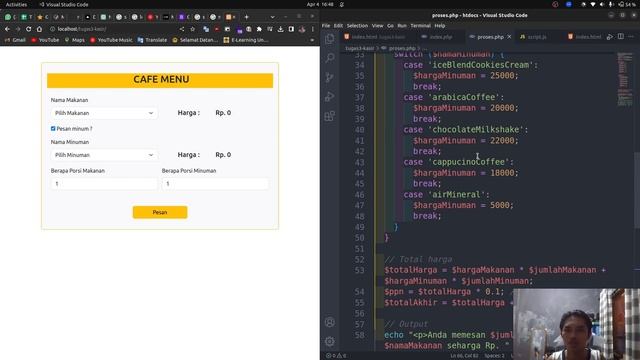Open the Selection menu
The image size is (640, 360).
[357, 26]
